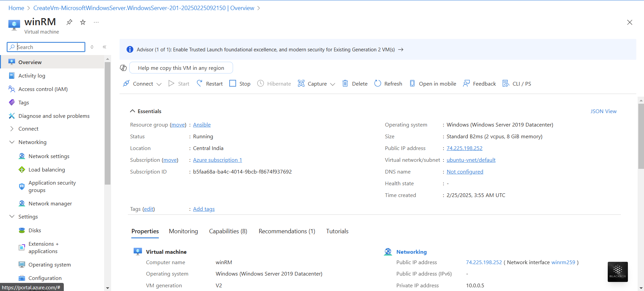Click the move link next to Resource group
The width and height of the screenshot is (644, 291).
click(x=178, y=125)
